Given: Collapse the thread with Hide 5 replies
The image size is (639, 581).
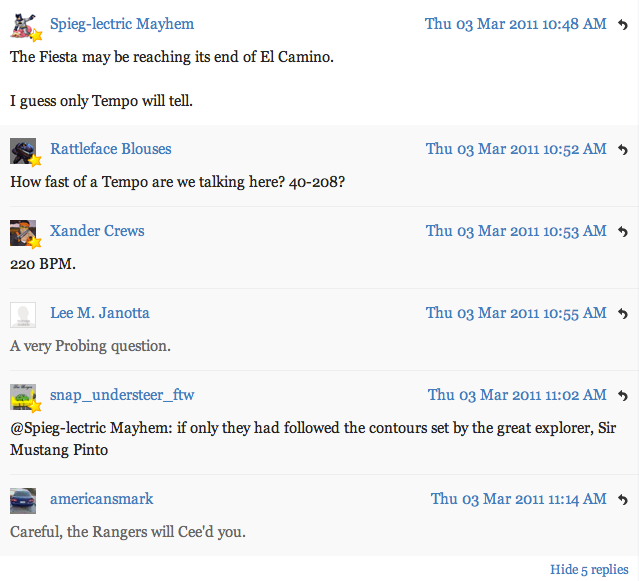Looking at the screenshot, I should 589,569.
